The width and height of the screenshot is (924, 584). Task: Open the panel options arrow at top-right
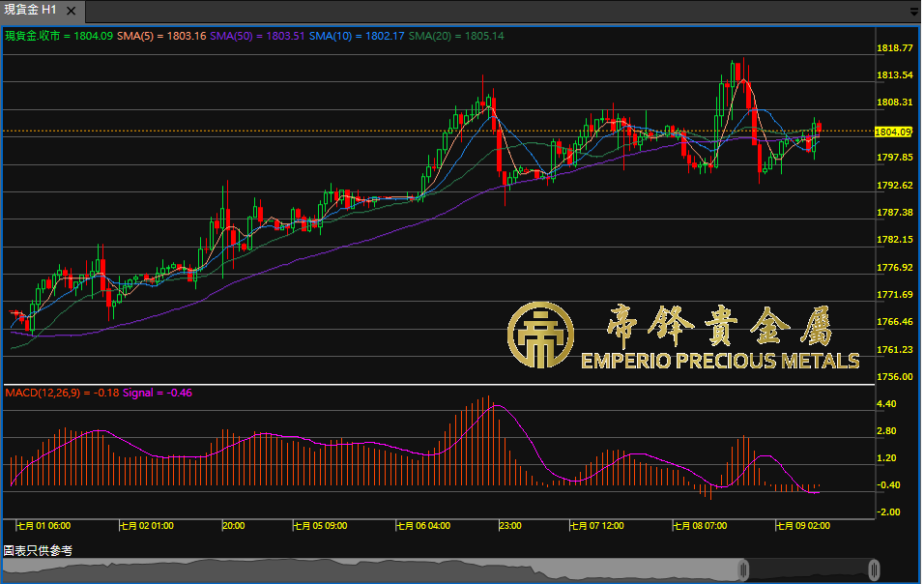point(913,11)
